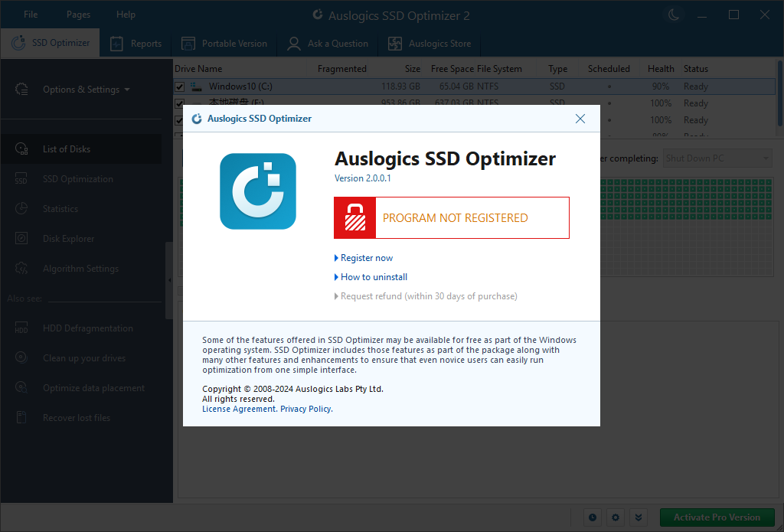
Task: Click the Reports tab icon
Action: point(116,44)
